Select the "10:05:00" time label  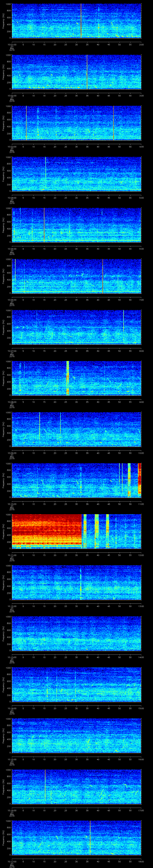pos(12,249)
